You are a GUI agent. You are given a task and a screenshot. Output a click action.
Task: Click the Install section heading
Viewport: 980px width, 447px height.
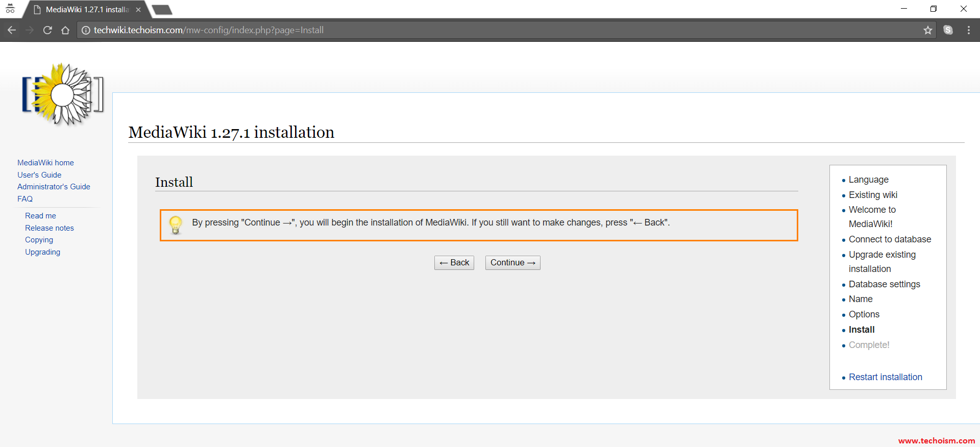pyautogui.click(x=174, y=182)
